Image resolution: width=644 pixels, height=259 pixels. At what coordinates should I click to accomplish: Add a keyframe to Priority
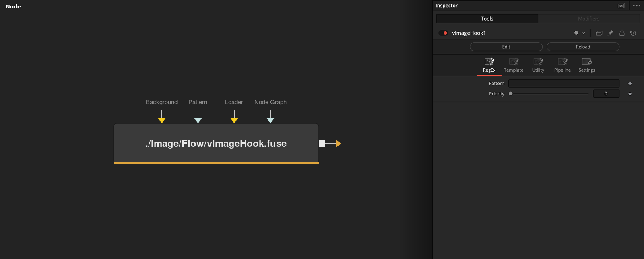[630, 94]
